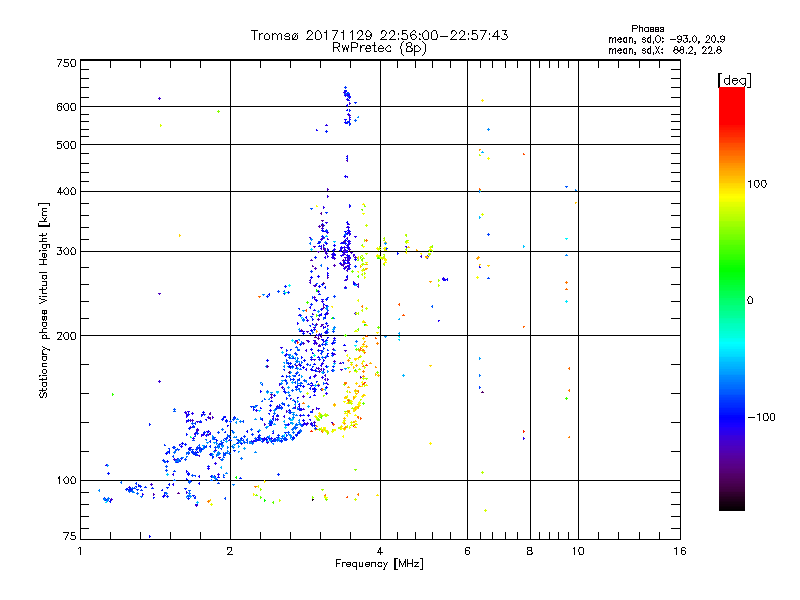Screen dimensions: 800x600
Task: Click the '6' frequency tick label
Action: 467,551
